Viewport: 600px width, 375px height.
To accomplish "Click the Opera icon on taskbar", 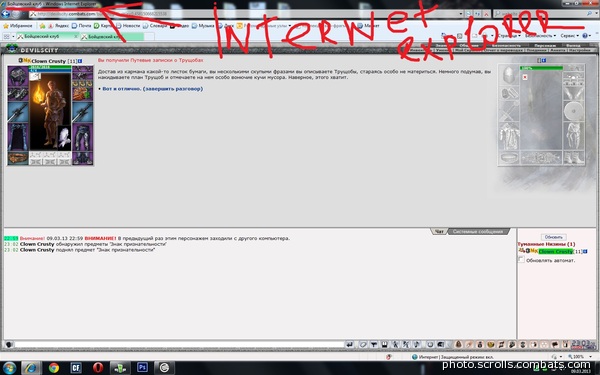I will point(98,368).
